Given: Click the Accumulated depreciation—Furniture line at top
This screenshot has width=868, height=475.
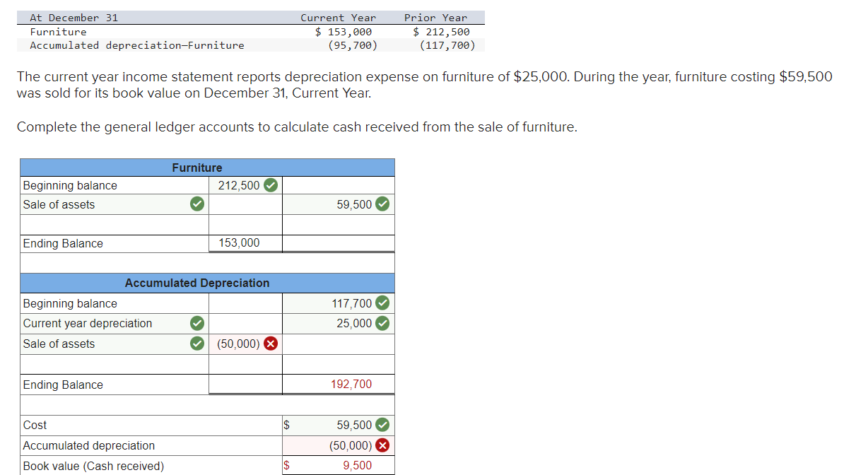Looking at the screenshot, I should tap(136, 45).
